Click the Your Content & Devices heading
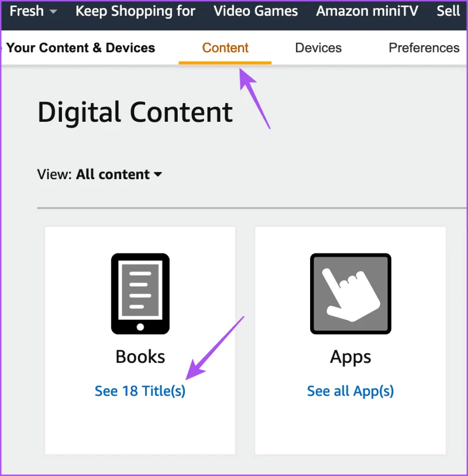468x476 pixels. click(80, 47)
